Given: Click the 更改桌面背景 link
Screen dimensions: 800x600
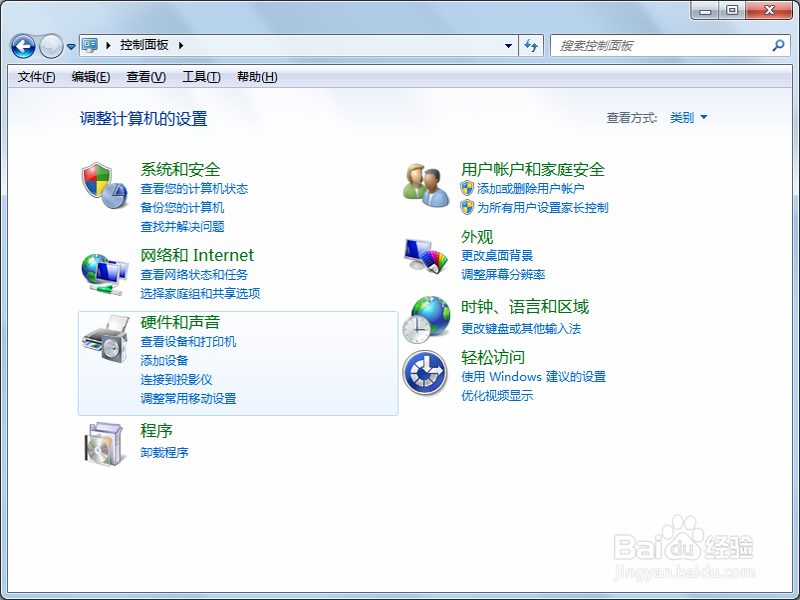Looking at the screenshot, I should tap(497, 256).
